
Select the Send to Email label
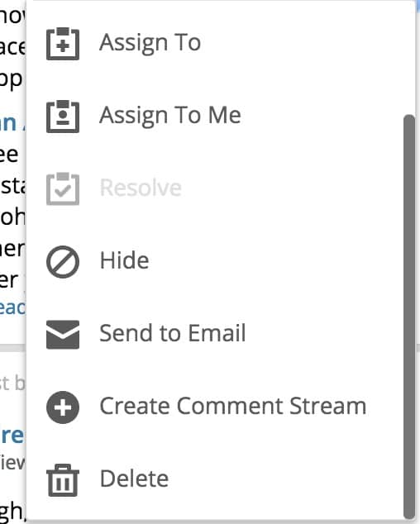[x=173, y=333]
